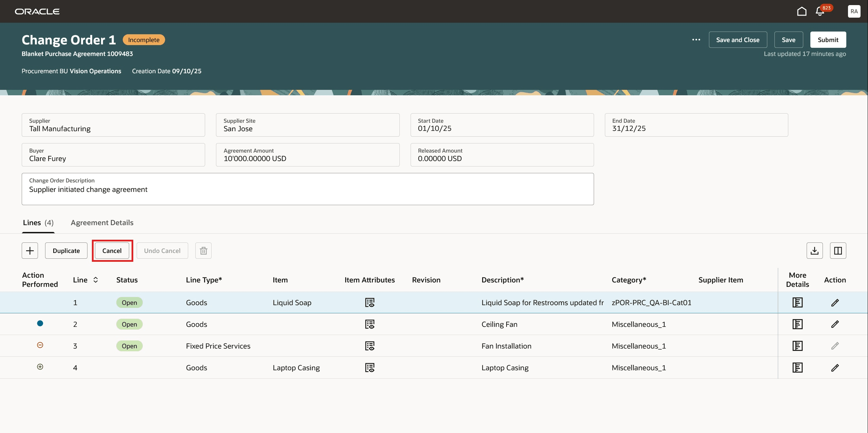Switch to the Agreement Details tab
Screen dimensions: 868x433
tap(102, 222)
